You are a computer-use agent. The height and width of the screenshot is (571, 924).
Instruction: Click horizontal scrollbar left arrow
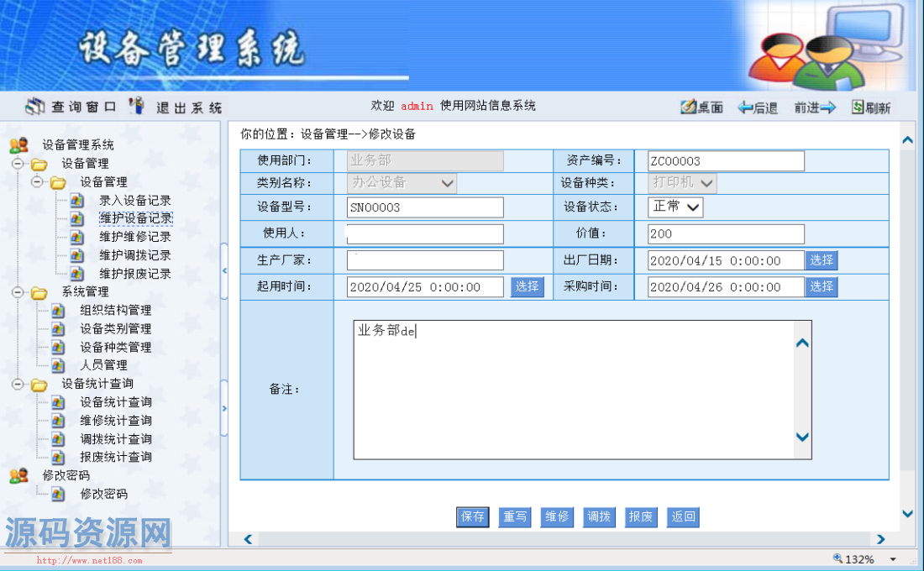[x=248, y=539]
